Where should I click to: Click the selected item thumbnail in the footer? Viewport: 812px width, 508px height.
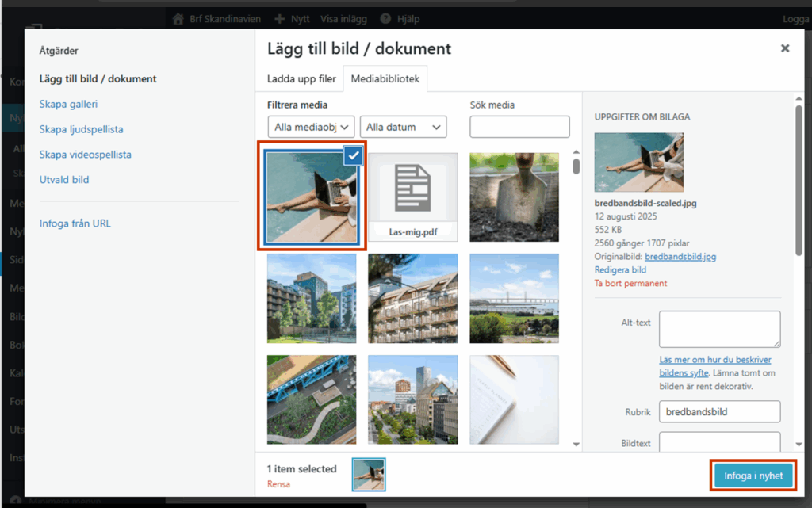[x=369, y=475]
